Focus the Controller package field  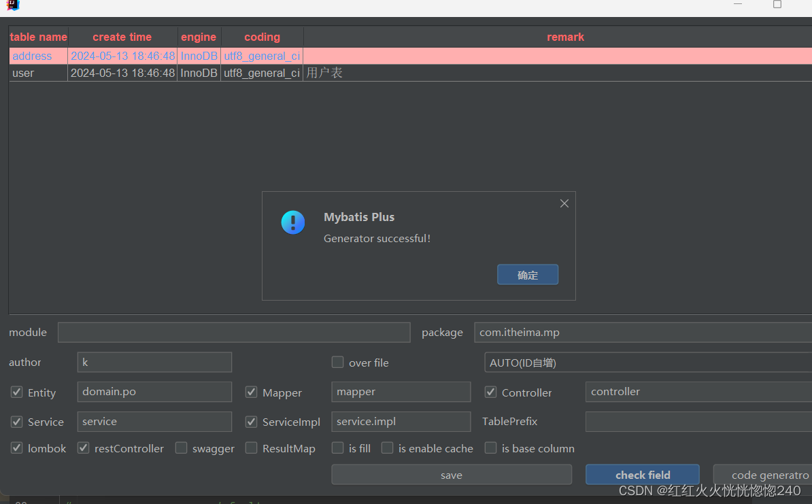698,392
